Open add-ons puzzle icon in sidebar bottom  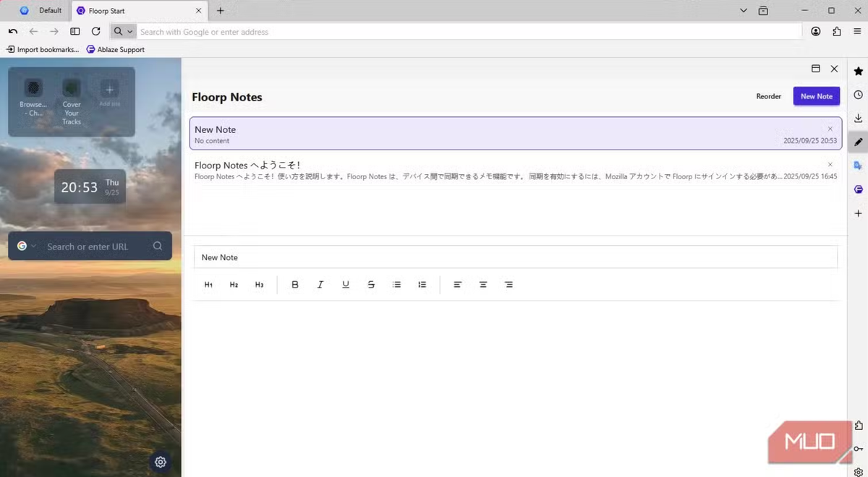click(x=858, y=425)
